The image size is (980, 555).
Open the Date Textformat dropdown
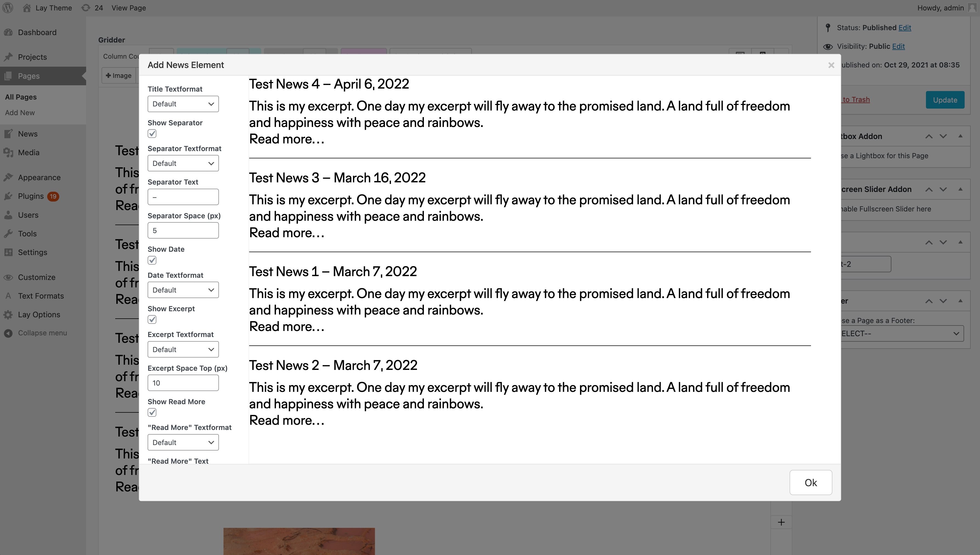(x=183, y=290)
